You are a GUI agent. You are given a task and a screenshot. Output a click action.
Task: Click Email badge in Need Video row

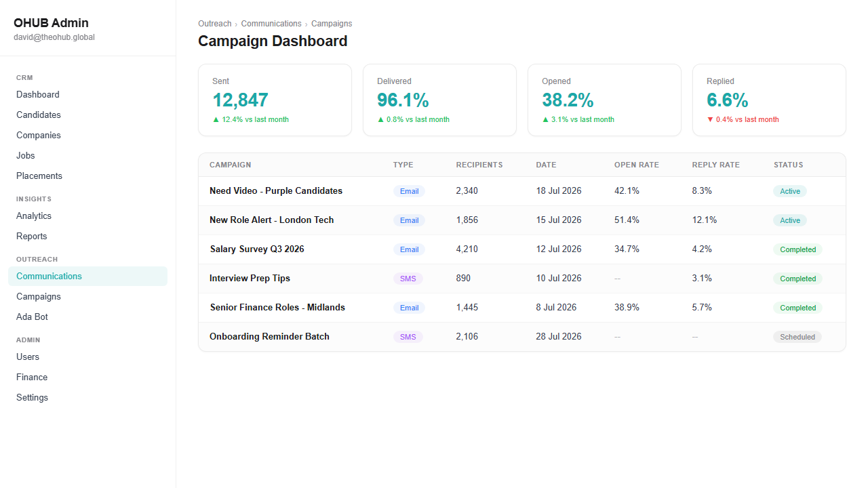(x=409, y=191)
